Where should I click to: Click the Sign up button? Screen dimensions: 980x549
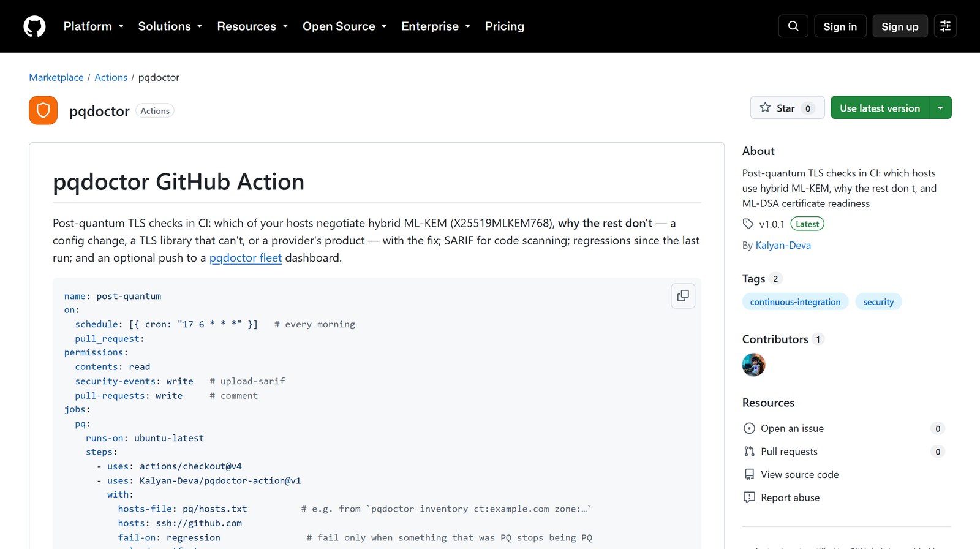point(900,26)
